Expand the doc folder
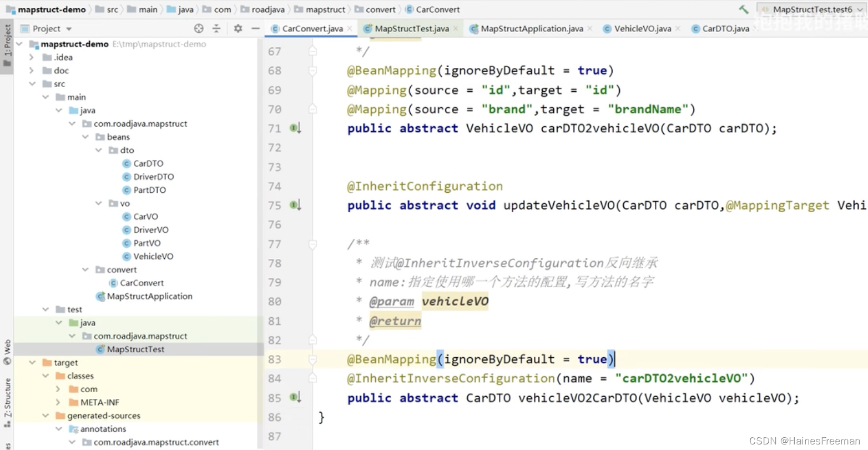The image size is (868, 450). tap(32, 71)
